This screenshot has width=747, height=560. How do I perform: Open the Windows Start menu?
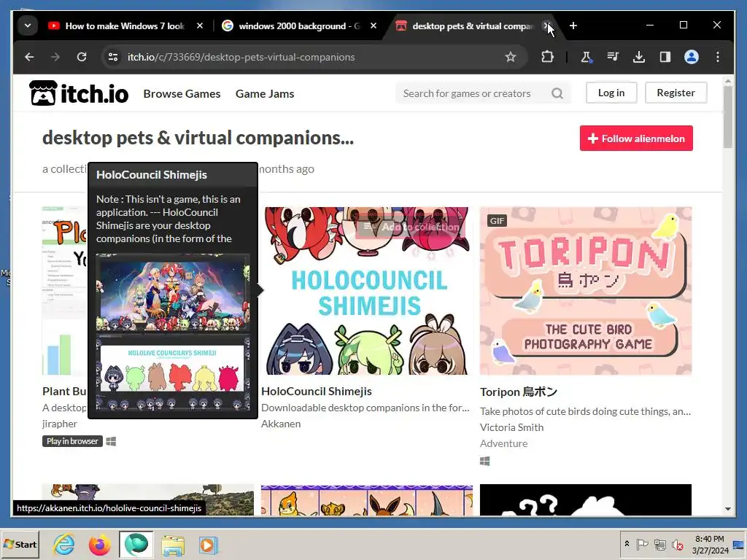20,545
